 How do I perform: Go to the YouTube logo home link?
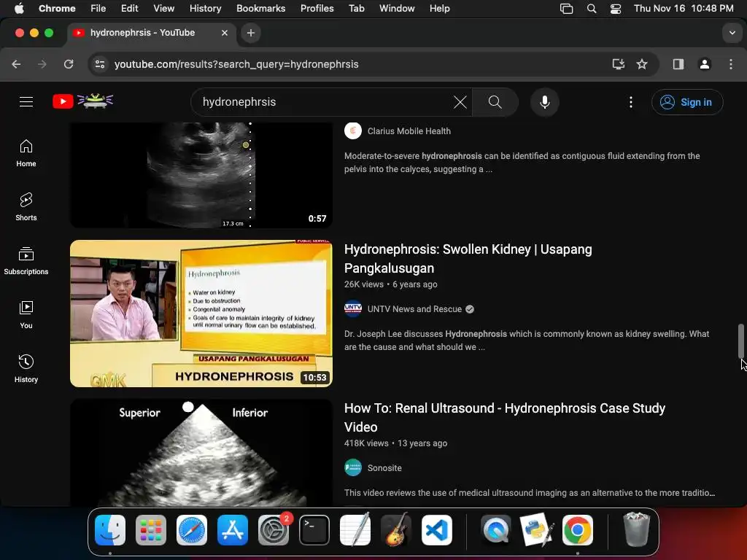coord(83,101)
